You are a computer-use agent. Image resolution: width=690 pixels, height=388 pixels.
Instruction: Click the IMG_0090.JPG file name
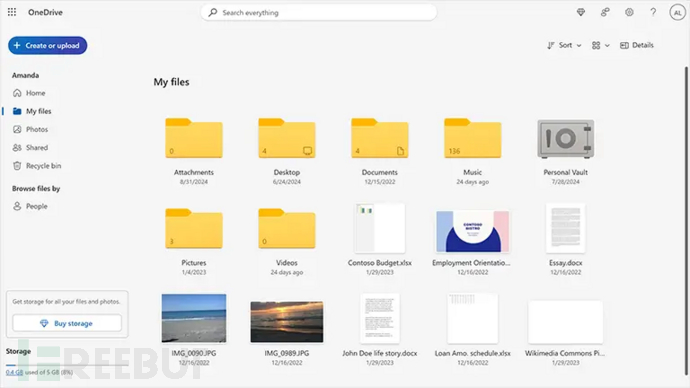pos(194,353)
